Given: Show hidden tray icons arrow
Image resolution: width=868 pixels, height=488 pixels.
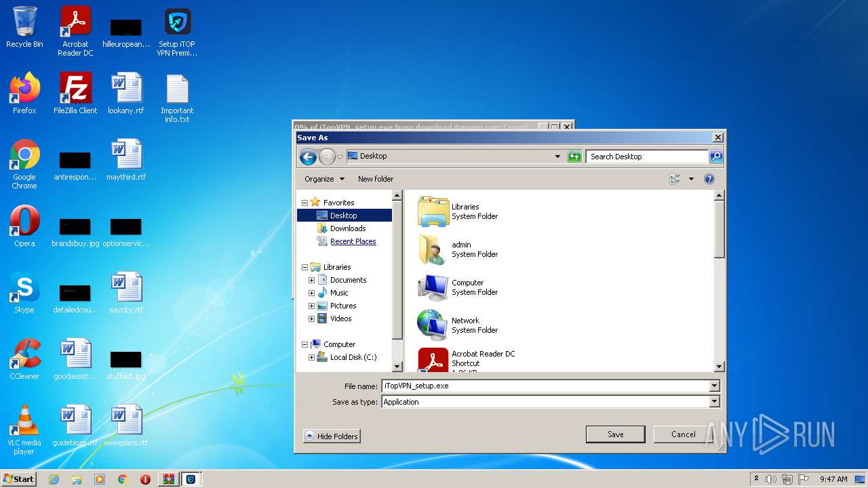Looking at the screenshot, I should [x=756, y=479].
